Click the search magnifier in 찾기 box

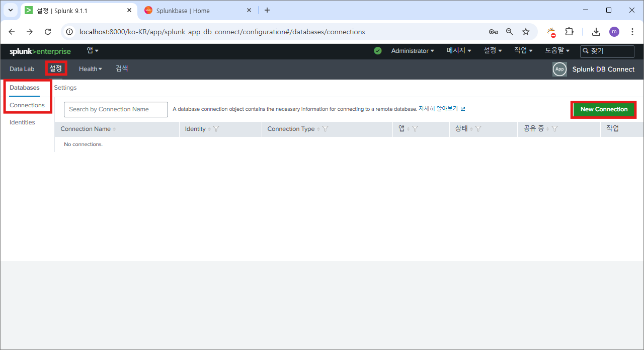point(586,51)
